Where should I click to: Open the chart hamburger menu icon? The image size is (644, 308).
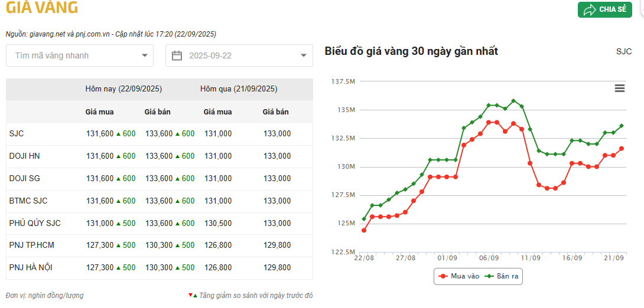pos(619,89)
